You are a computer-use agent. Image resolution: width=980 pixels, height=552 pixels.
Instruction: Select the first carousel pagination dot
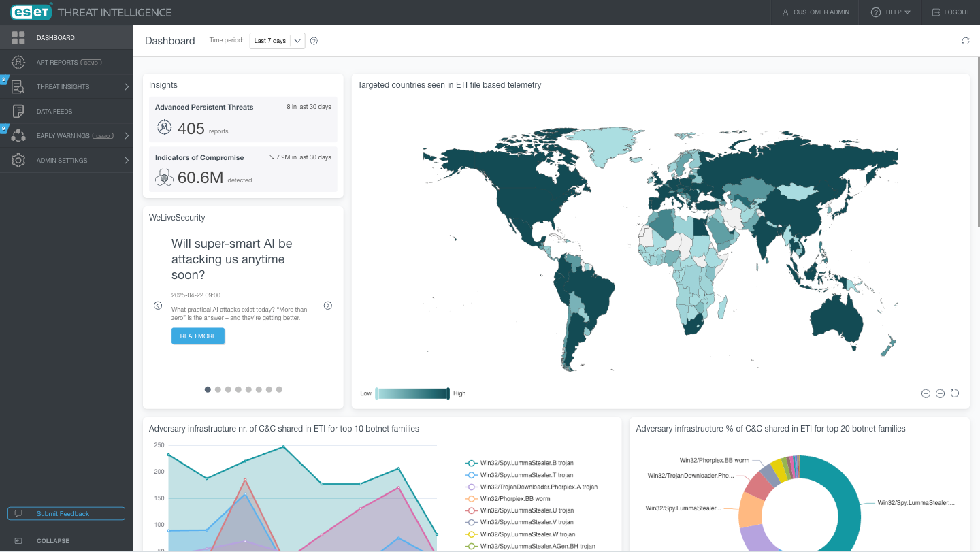(208, 389)
